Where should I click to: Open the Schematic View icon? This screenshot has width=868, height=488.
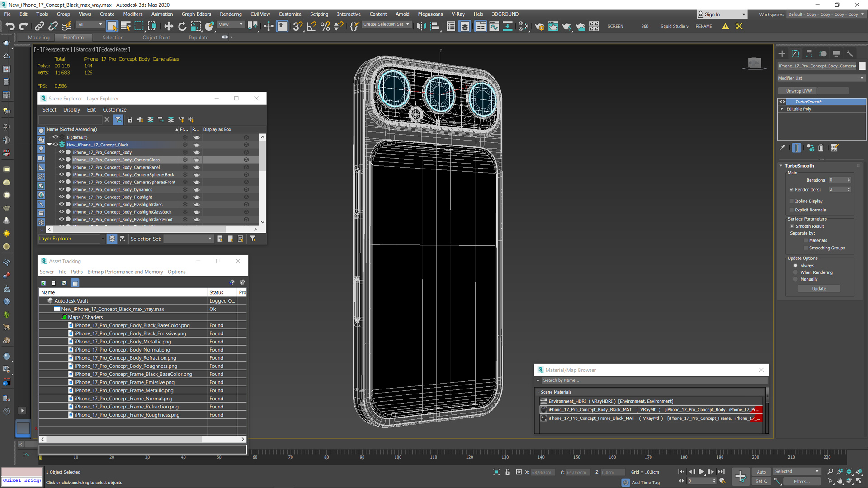pos(524,26)
